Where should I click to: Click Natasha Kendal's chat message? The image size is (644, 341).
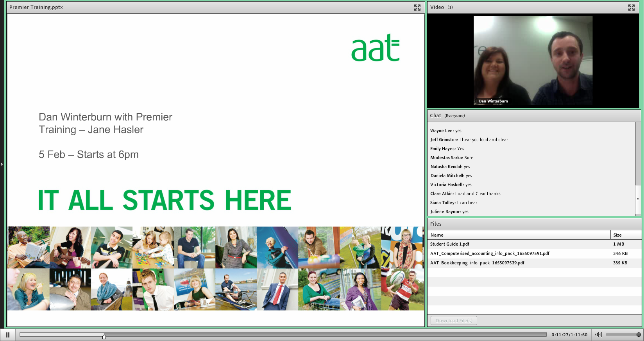(450, 167)
